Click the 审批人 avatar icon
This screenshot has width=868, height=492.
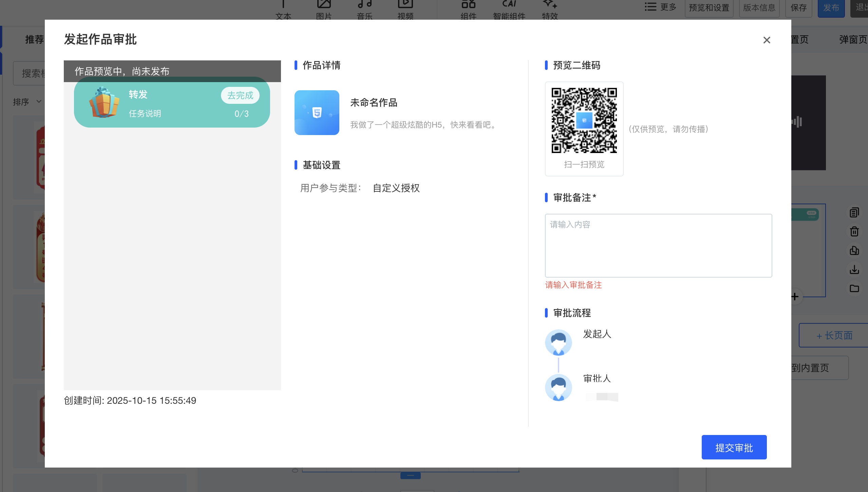(x=558, y=387)
